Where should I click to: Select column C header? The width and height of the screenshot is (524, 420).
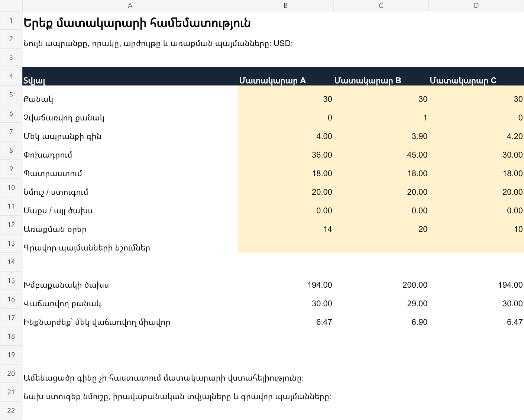381,6
